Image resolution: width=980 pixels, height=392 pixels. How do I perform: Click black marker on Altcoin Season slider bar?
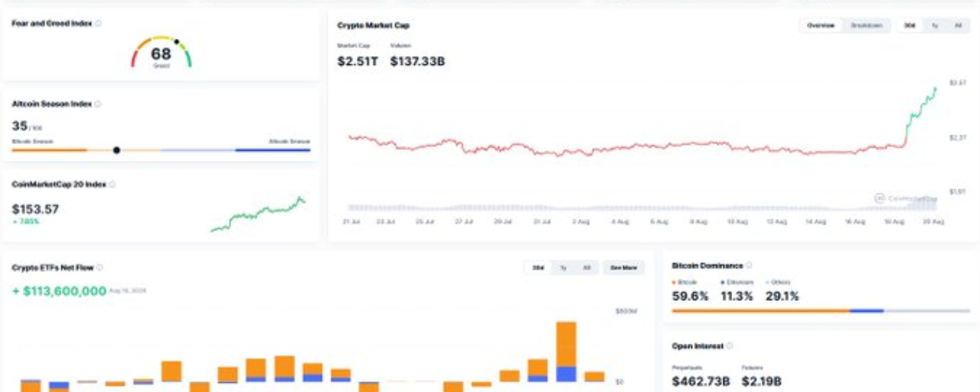click(116, 150)
